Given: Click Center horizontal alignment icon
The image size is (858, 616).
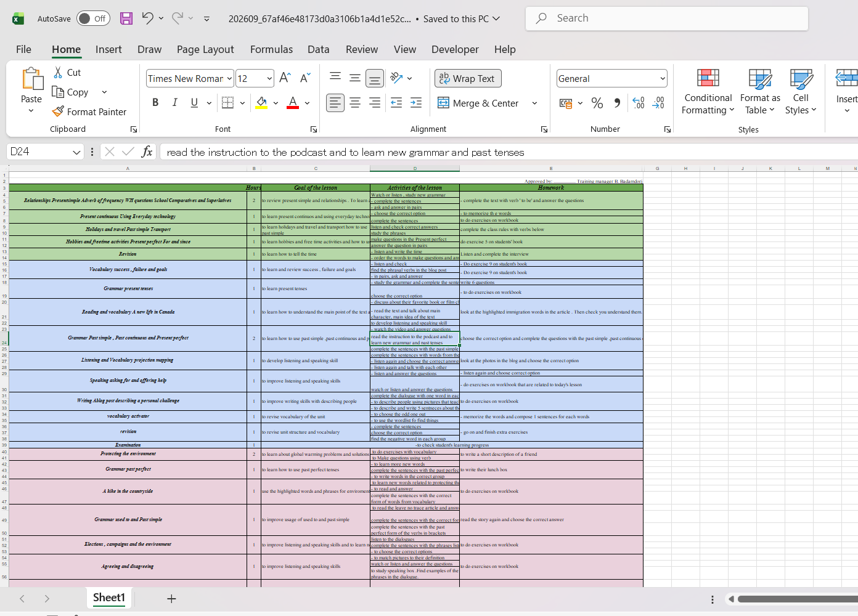Looking at the screenshot, I should pos(355,103).
